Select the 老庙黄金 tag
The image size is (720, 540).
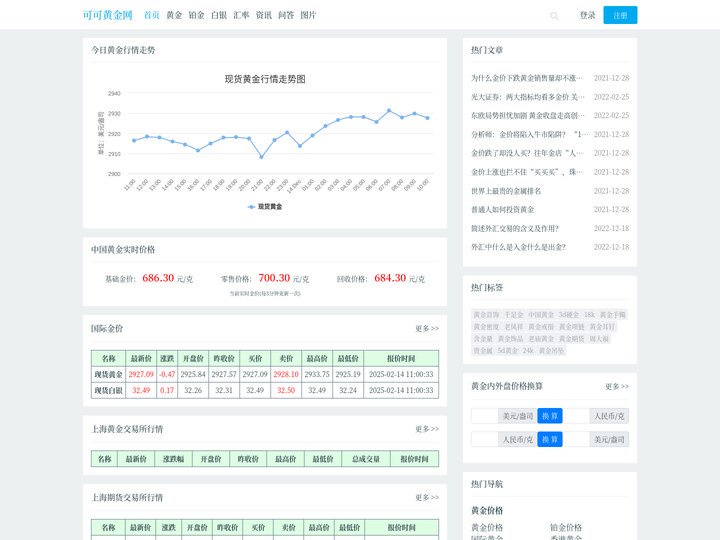(541, 339)
